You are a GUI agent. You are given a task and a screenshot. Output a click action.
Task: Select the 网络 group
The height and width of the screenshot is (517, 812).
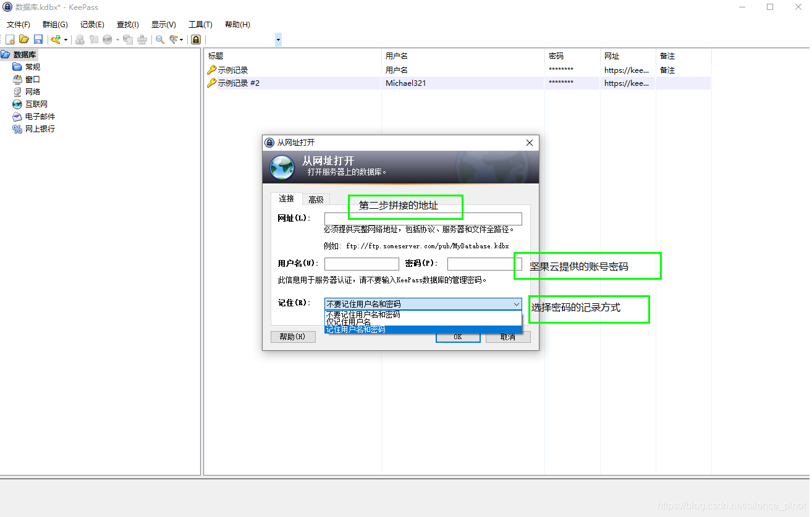(x=33, y=91)
